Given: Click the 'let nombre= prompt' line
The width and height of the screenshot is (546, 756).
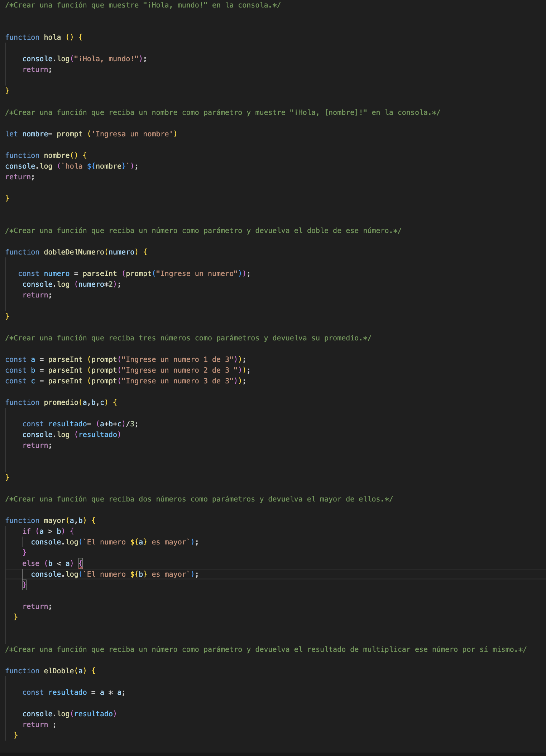Looking at the screenshot, I should tap(91, 134).
